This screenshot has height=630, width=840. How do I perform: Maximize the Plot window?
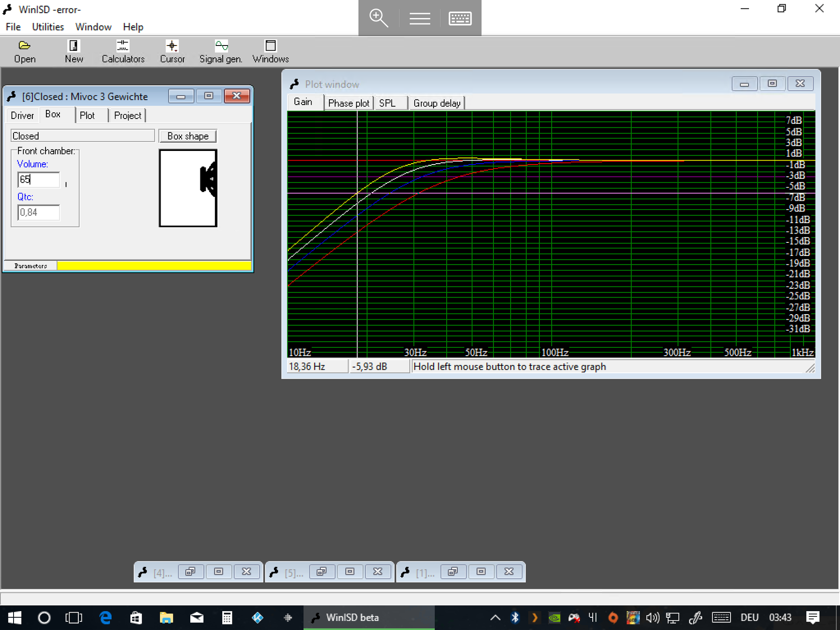pyautogui.click(x=772, y=84)
